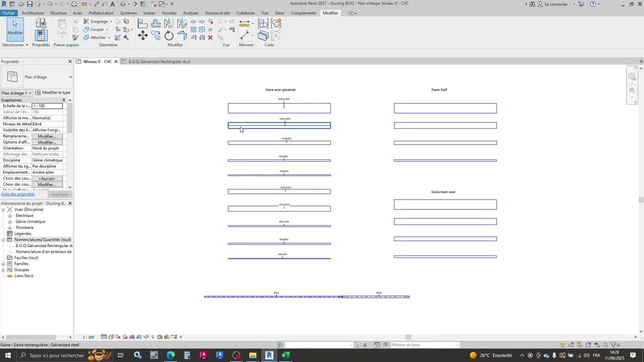The width and height of the screenshot is (644, 362).
Task: Toggle drag elements on selection in status bar
Action: (x=597, y=345)
